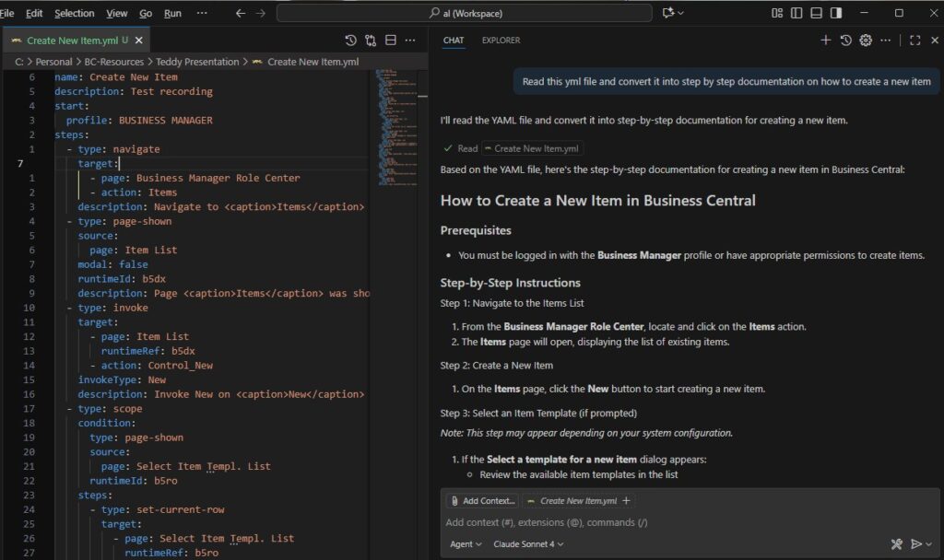
Task: Open the Go menu
Action: 146,13
